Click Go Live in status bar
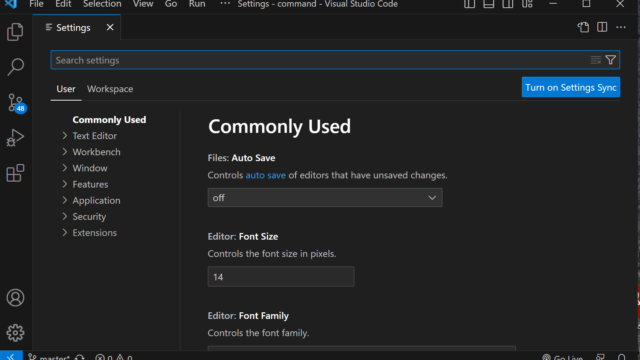Image resolution: width=640 pixels, height=360 pixels. pyautogui.click(x=562, y=357)
